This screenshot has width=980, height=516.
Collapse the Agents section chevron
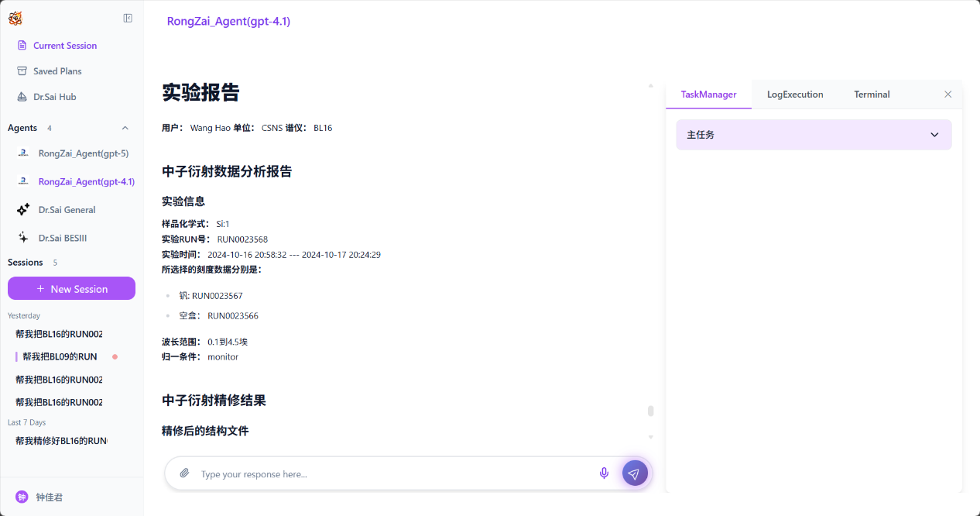pyautogui.click(x=125, y=128)
